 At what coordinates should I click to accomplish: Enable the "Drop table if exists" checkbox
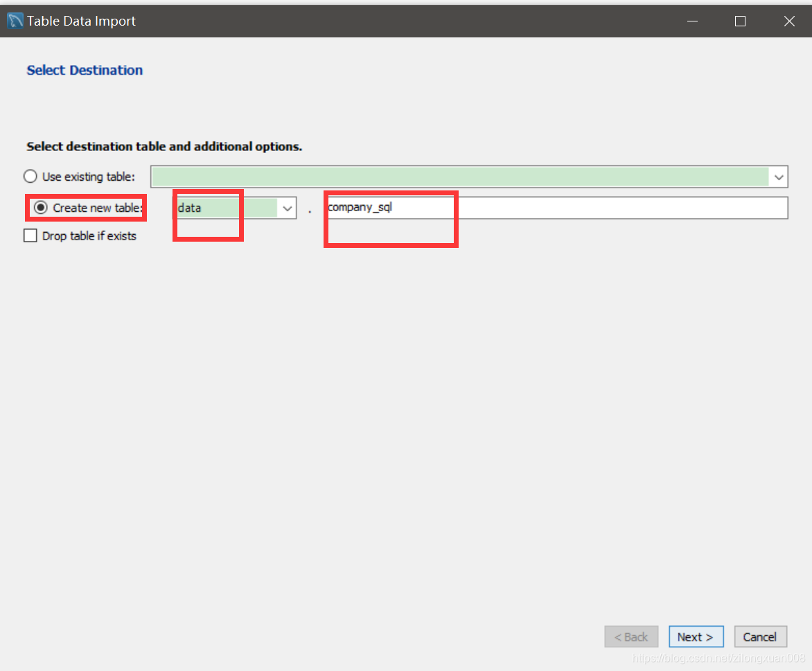[x=30, y=235]
